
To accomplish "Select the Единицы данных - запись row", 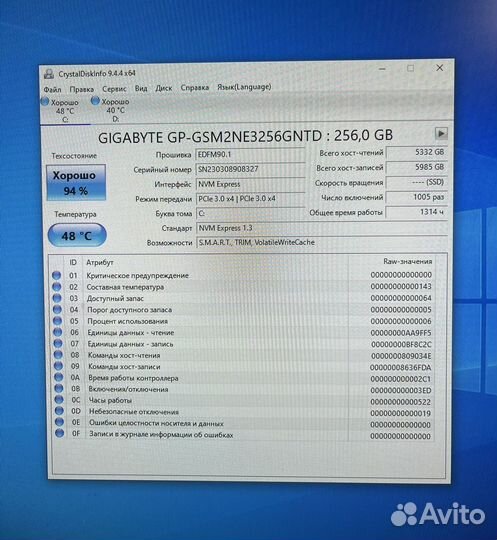I will click(x=243, y=344).
